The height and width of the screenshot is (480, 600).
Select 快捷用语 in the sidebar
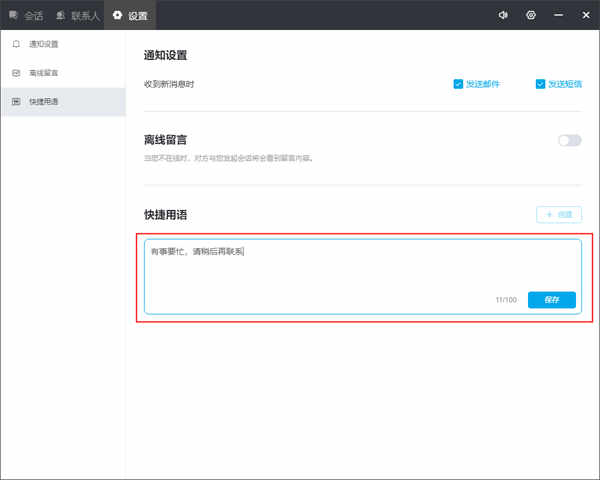(x=63, y=101)
